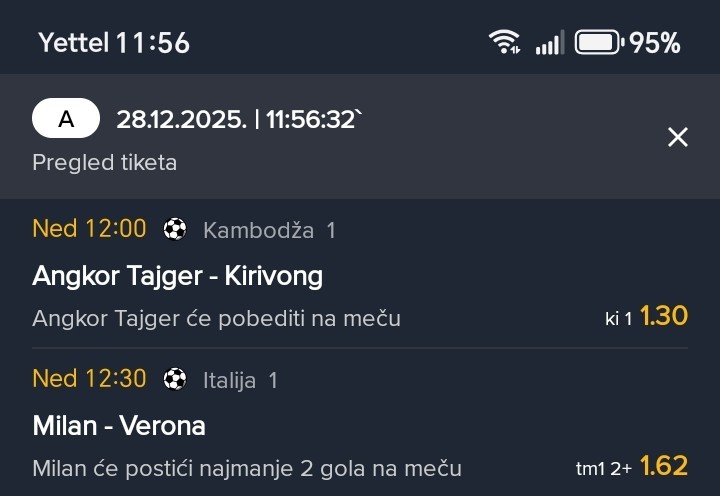Tap the mobile signal strength icon
The image size is (720, 496).
click(x=549, y=43)
